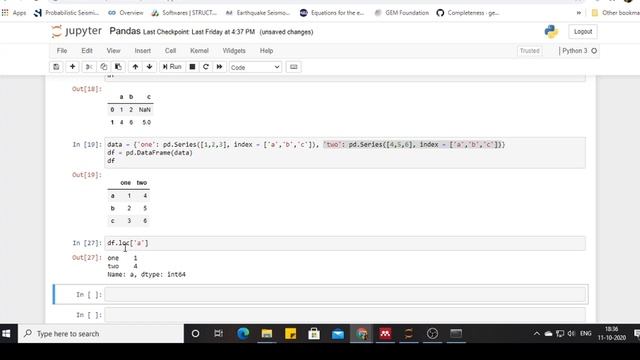Select the second empty input cell
The width and height of the screenshot is (640, 360).
(x=345, y=315)
